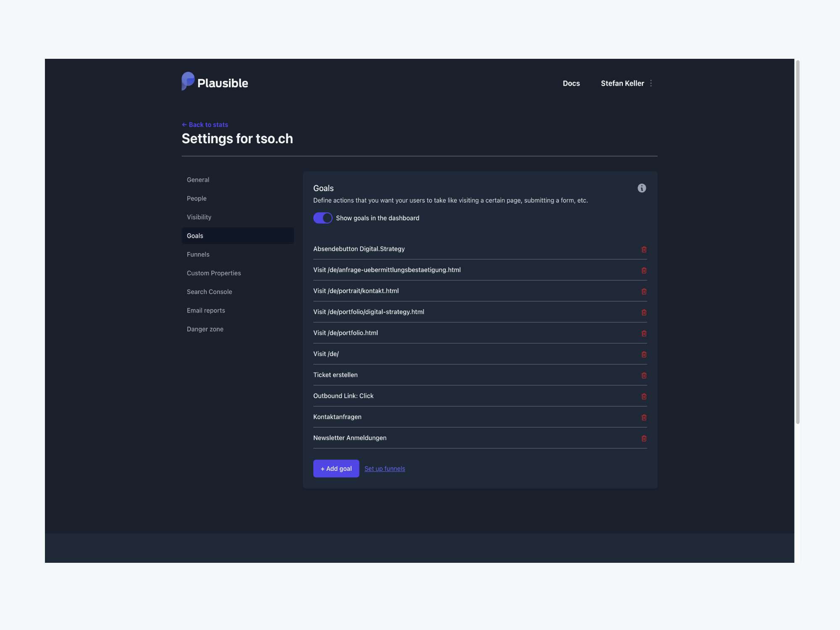Open the Docs link
Viewport: 840px width, 630px height.
[x=571, y=83]
